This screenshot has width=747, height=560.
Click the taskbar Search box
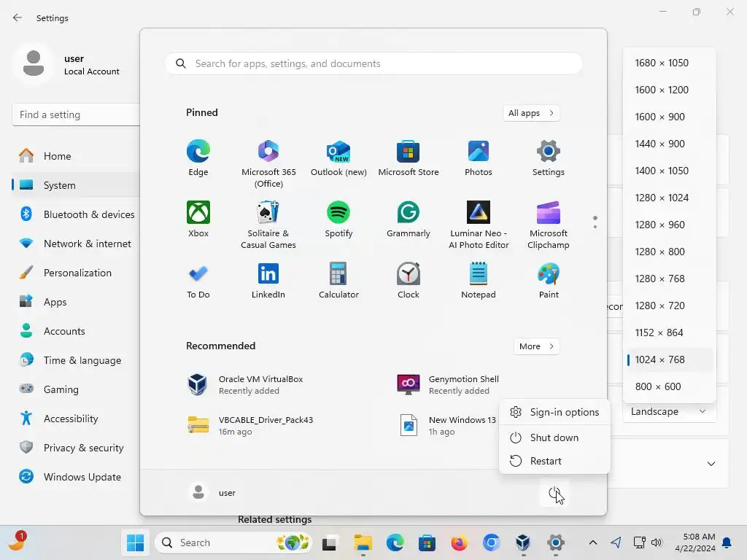click(233, 542)
